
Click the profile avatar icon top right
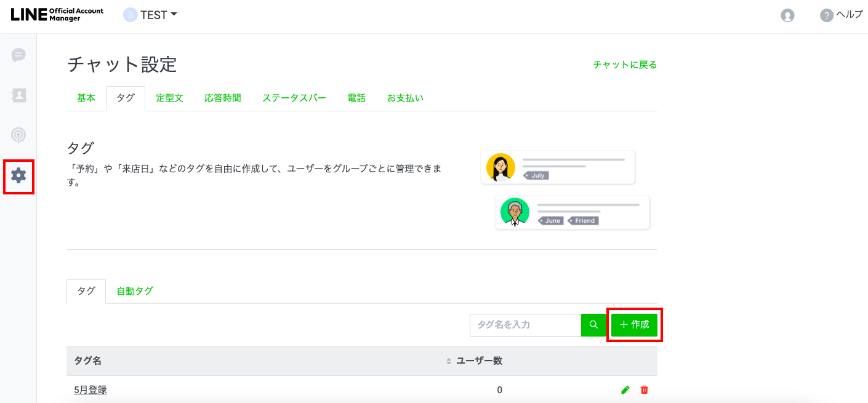[787, 15]
